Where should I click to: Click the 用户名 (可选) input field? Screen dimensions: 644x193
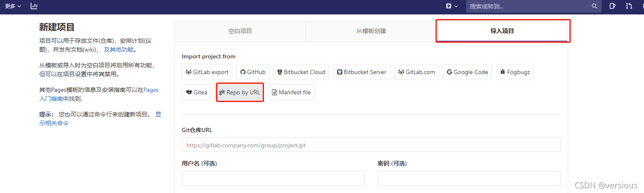tap(273, 178)
